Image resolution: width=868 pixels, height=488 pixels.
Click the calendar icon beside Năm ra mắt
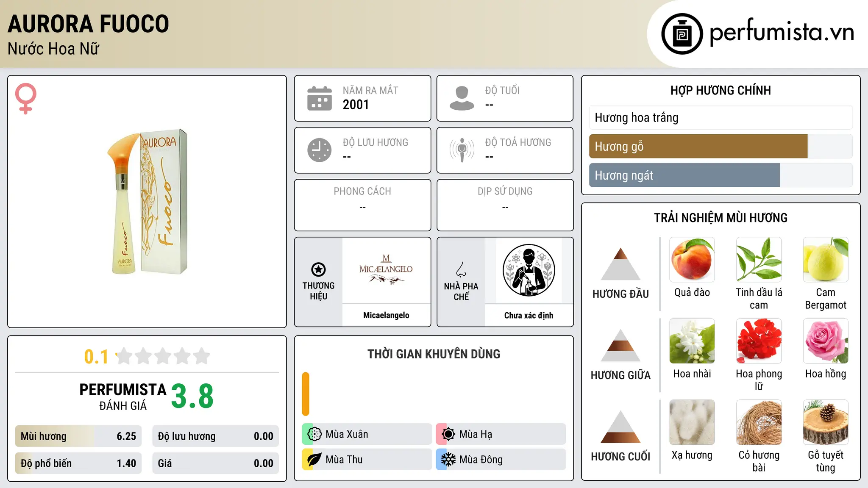[x=320, y=98]
